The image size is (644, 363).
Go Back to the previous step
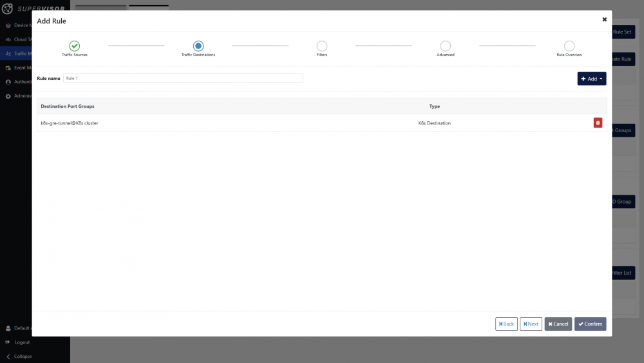pos(506,324)
